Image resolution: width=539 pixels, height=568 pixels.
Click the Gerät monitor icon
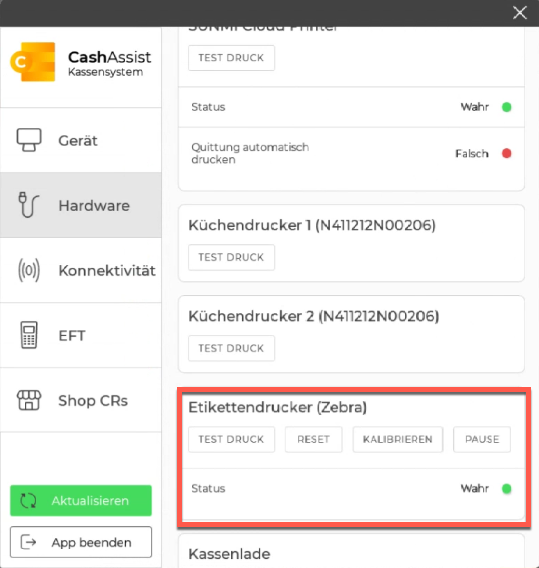[x=29, y=140]
